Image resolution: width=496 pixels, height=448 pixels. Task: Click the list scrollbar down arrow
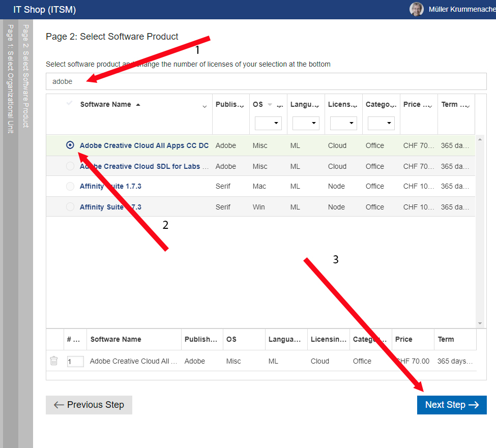480,323
